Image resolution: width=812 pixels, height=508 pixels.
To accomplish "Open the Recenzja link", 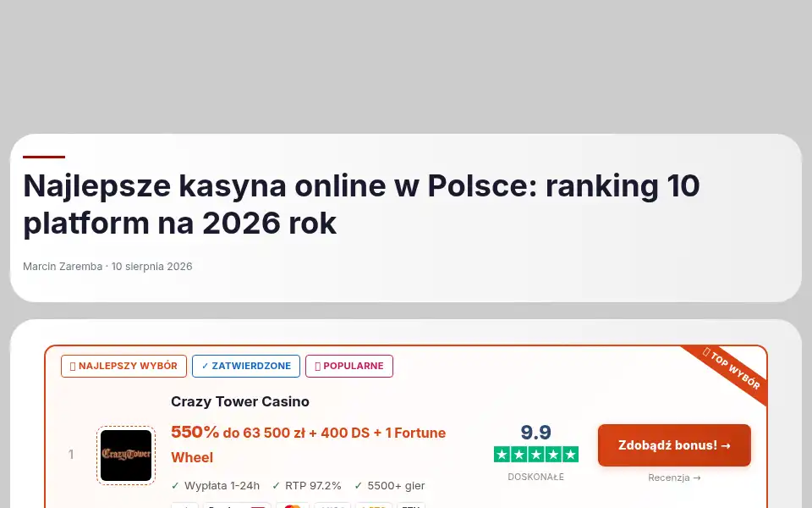I will point(674,478).
